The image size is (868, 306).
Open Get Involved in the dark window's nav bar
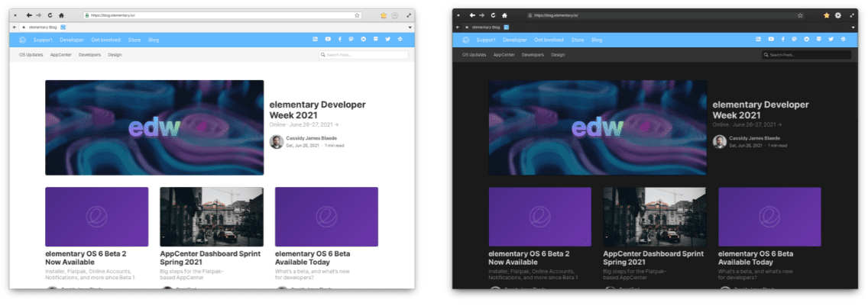pyautogui.click(x=549, y=40)
